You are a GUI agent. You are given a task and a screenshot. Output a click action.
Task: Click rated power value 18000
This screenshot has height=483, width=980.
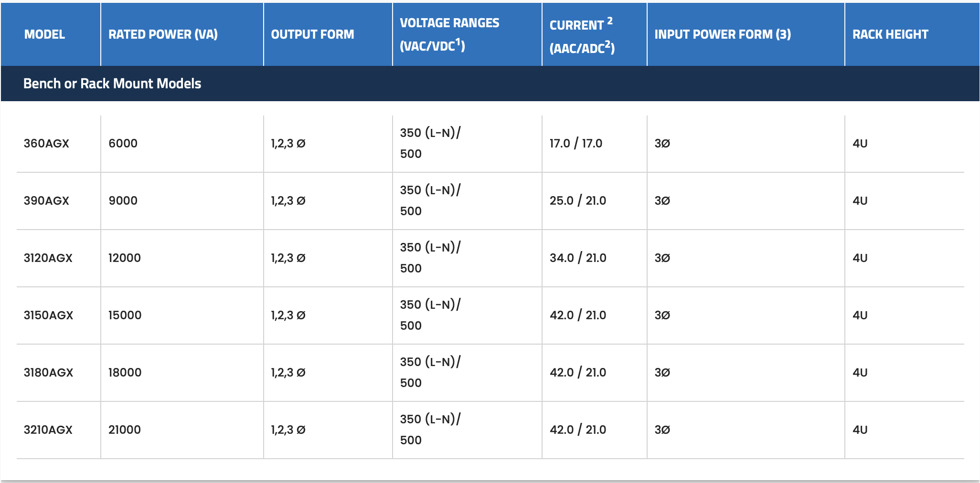click(125, 372)
